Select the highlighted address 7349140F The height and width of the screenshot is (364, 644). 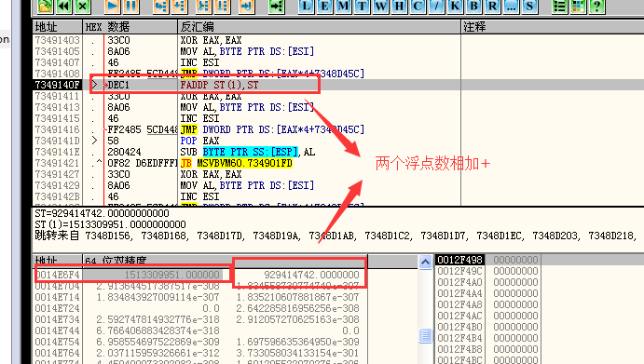click(57, 85)
